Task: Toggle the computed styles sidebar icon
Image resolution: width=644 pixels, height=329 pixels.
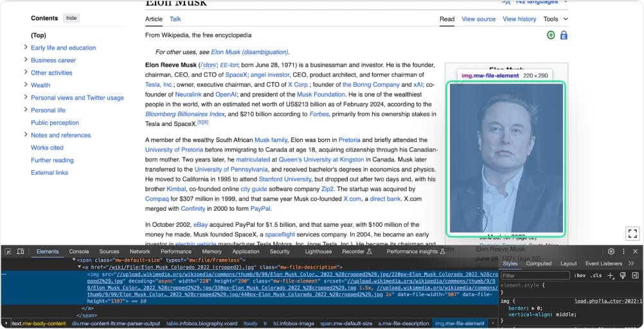Action: pos(636,276)
